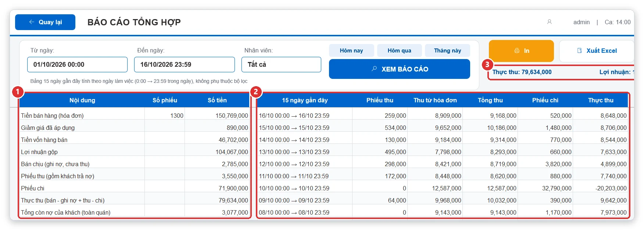Click the Đến ngày date field

[184, 65]
